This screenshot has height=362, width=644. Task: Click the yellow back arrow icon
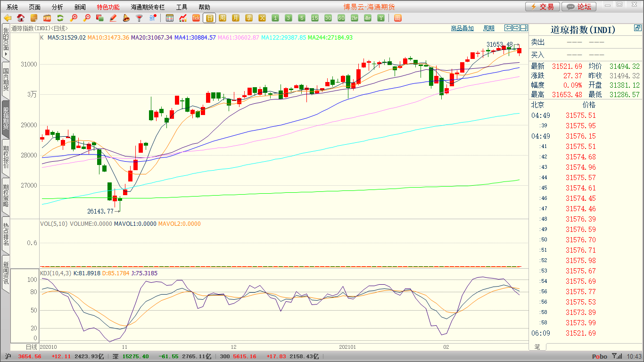pos(8,18)
